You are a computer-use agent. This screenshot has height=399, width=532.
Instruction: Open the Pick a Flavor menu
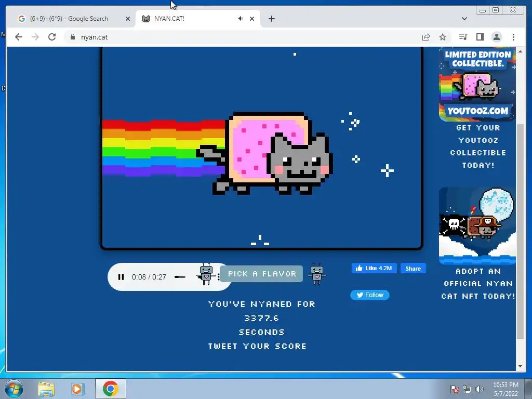point(261,274)
